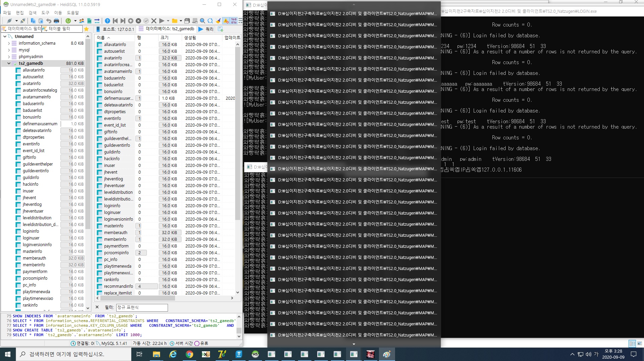Switch to the 쿼리 tab

206,29
